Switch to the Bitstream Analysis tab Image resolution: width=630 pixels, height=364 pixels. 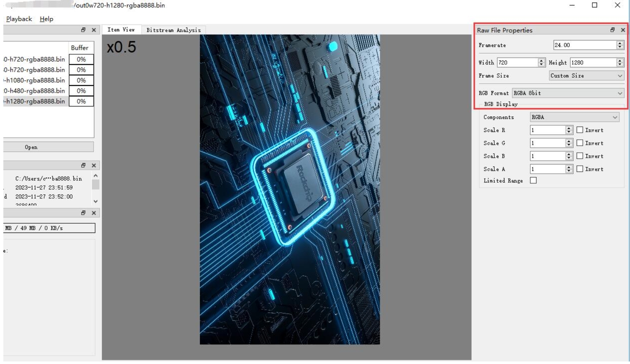click(173, 30)
